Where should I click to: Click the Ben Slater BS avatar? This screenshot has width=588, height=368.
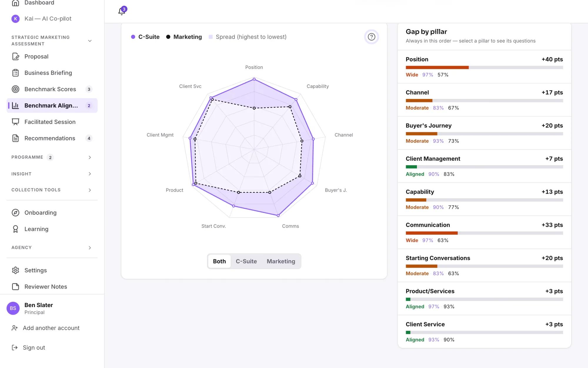click(x=13, y=308)
